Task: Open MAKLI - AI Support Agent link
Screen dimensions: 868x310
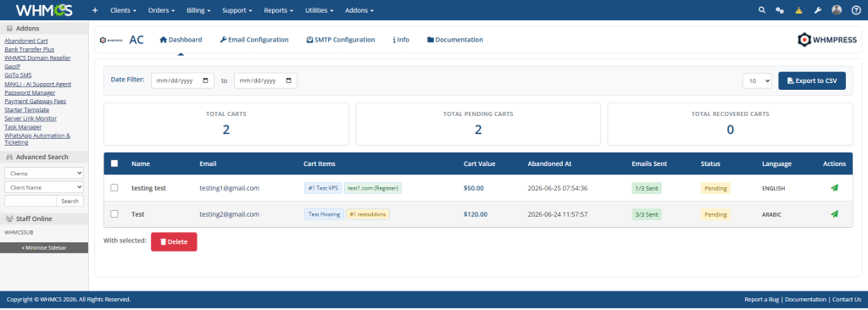Action: point(37,84)
